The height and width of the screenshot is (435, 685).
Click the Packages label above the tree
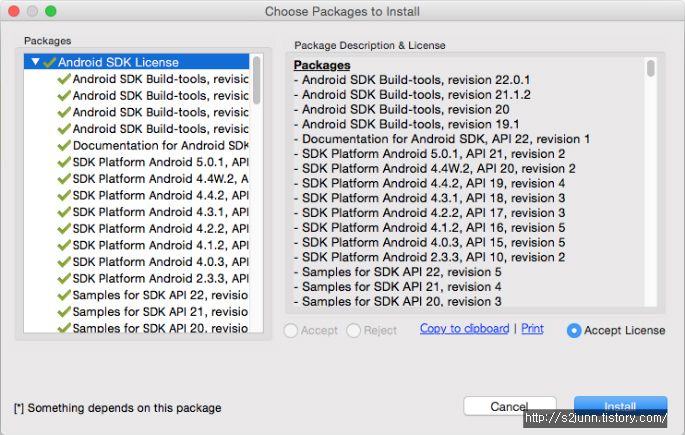tap(48, 41)
